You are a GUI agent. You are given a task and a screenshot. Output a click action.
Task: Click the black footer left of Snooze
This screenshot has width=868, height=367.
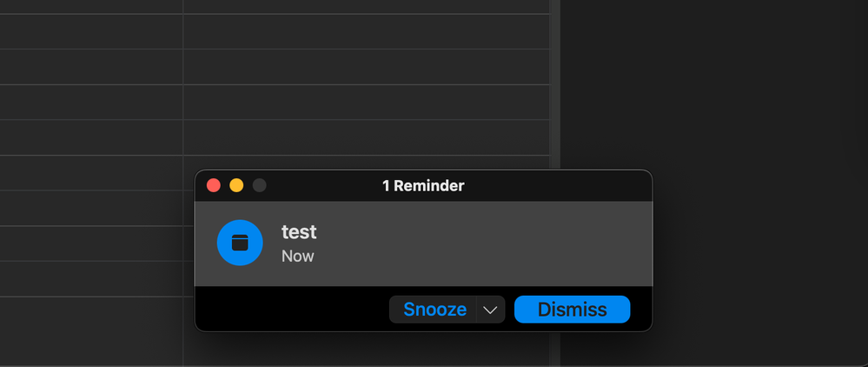point(291,310)
